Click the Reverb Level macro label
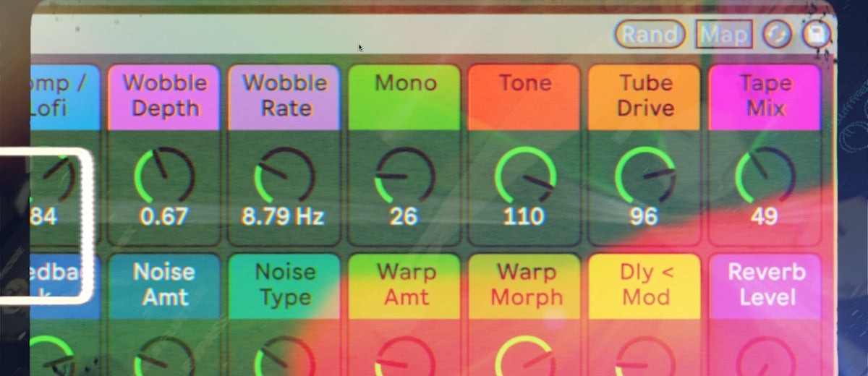This screenshot has height=376, width=868. 765,285
